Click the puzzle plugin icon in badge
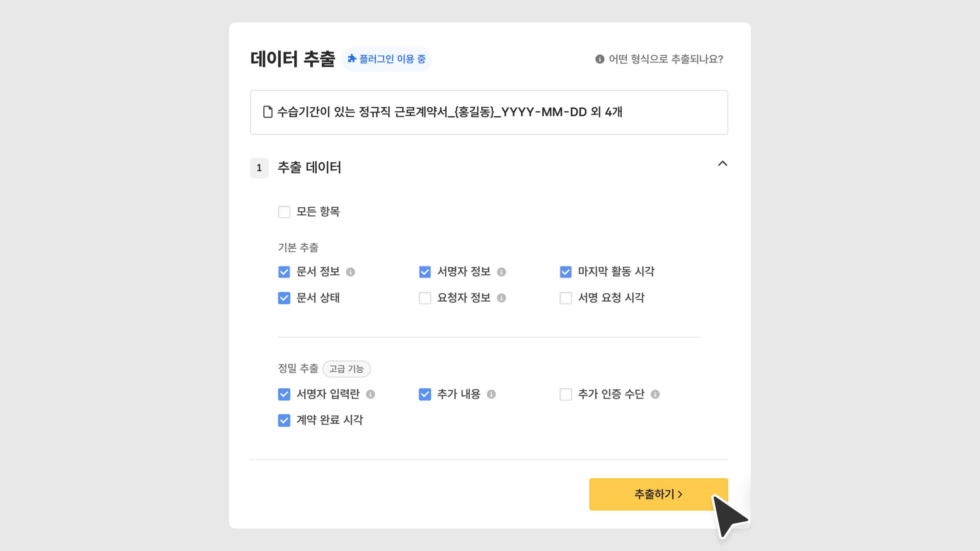This screenshot has height=551, width=980. [x=352, y=59]
